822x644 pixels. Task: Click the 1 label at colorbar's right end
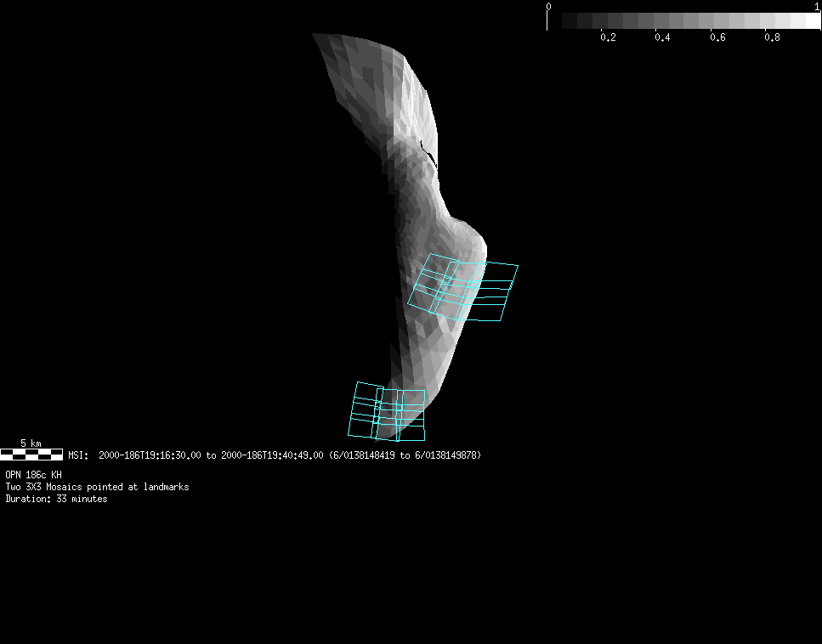pyautogui.click(x=817, y=6)
